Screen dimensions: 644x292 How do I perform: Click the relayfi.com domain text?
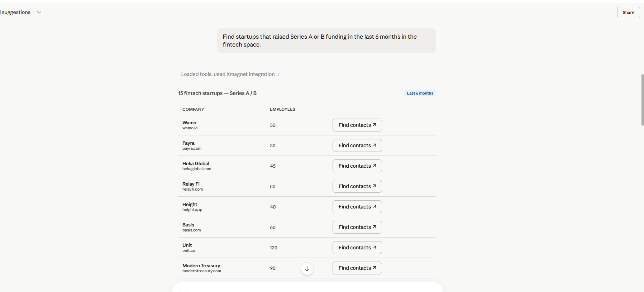pos(192,189)
